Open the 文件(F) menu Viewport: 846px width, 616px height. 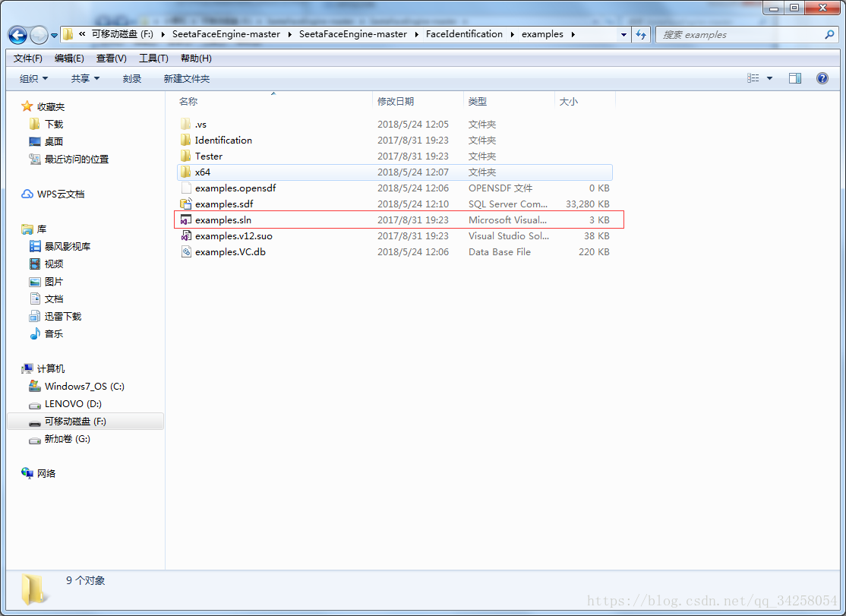click(28, 58)
